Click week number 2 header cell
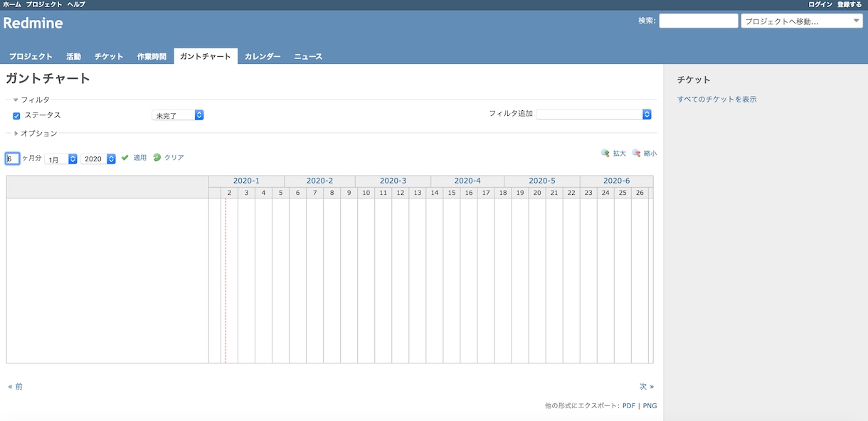 pyautogui.click(x=229, y=193)
